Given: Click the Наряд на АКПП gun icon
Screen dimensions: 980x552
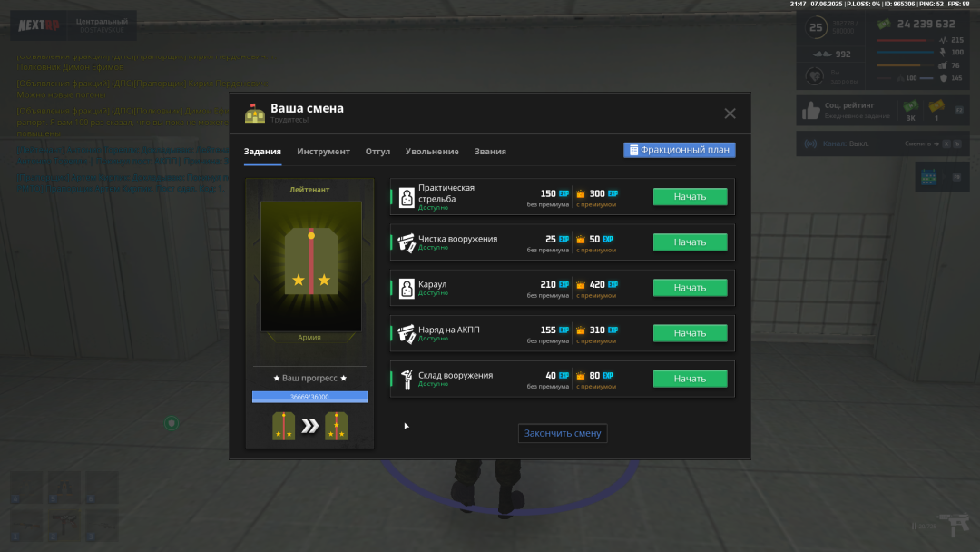Looking at the screenshot, I should pyautogui.click(x=407, y=334).
